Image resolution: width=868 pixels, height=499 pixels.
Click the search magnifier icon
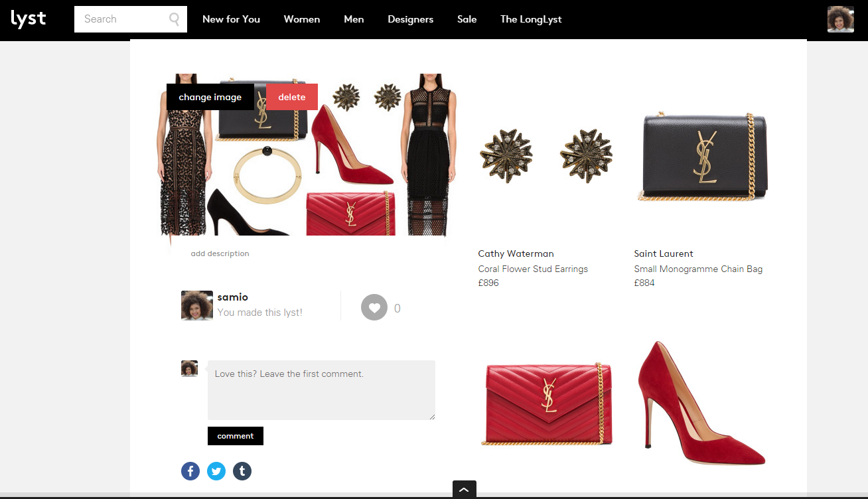point(174,19)
